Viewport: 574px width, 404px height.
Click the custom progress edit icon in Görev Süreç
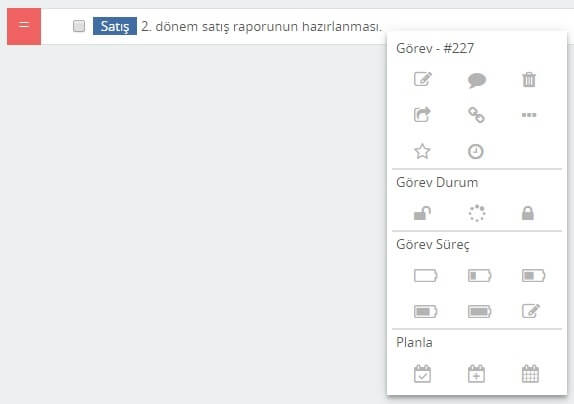click(x=531, y=311)
